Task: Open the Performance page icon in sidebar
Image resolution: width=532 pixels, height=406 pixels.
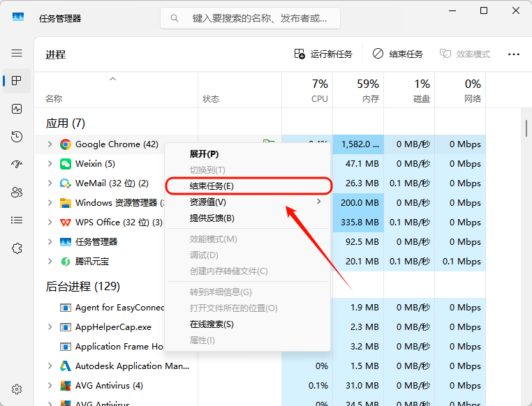Action: tap(17, 109)
